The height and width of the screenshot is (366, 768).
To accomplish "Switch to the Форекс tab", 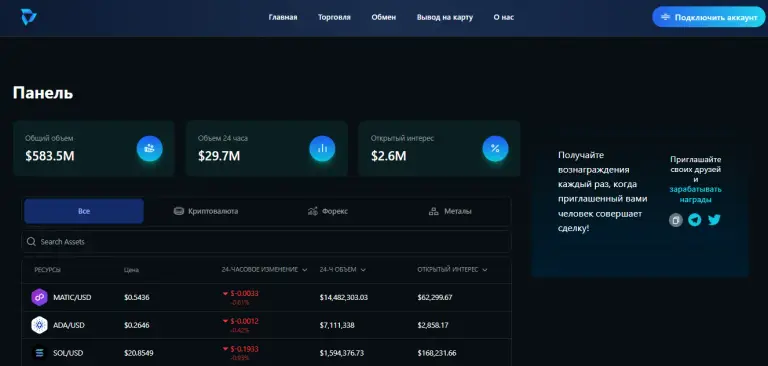I will pos(328,211).
